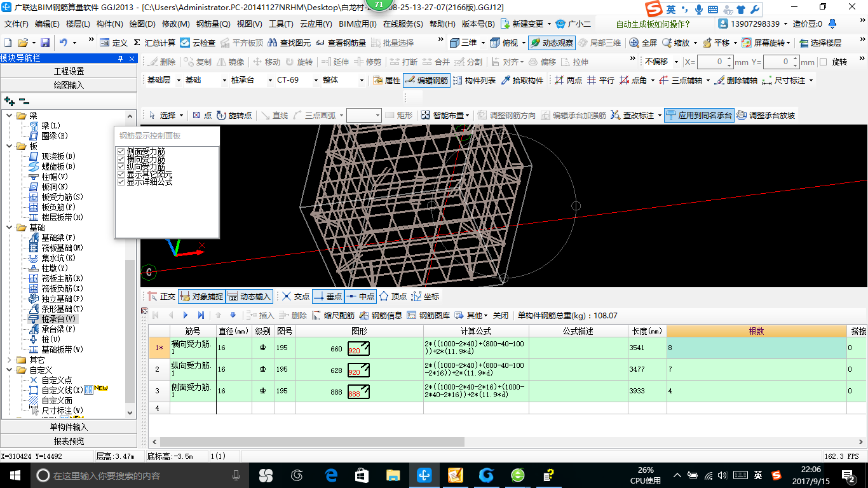
Task: Click 缩尺配筋 button
Action: pyautogui.click(x=334, y=316)
